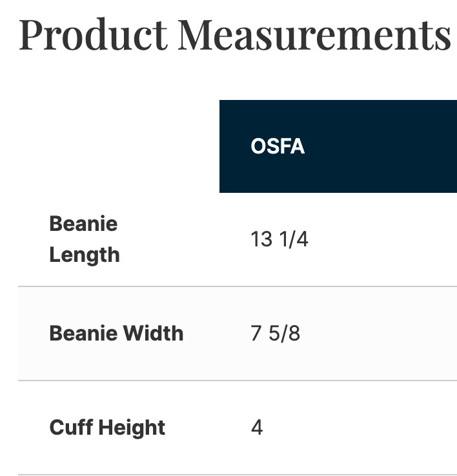Click the 13 1/4 length value
This screenshot has width=457, height=476.
(279, 239)
